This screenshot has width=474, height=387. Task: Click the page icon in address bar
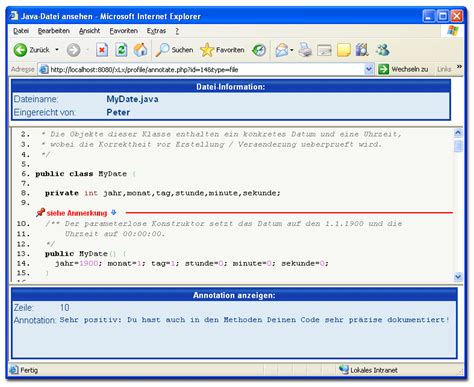44,69
